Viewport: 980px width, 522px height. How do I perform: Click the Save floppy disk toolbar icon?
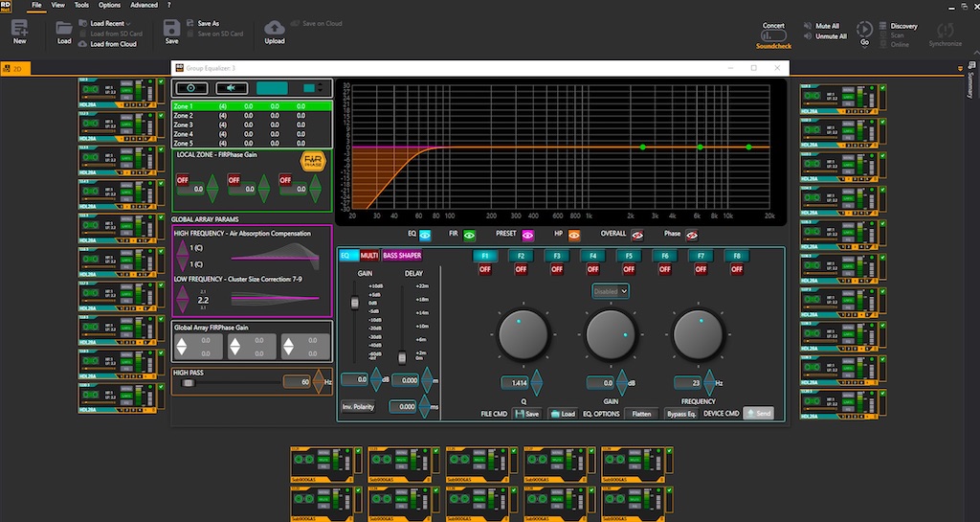coord(171,29)
